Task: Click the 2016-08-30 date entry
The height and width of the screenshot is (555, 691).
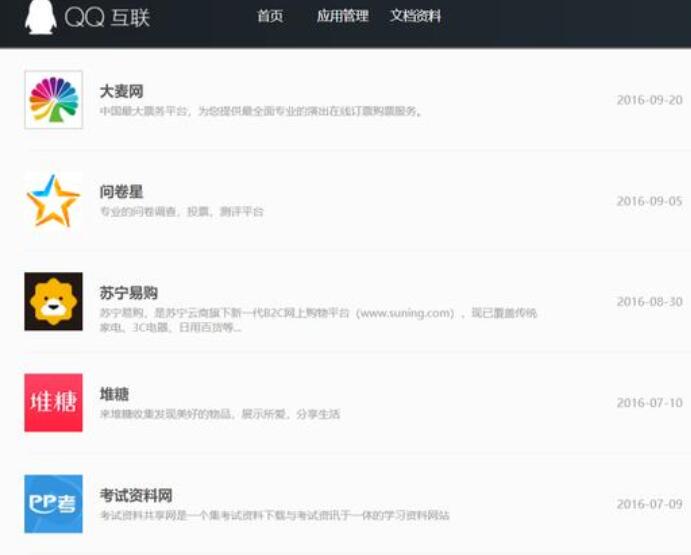Action: pyautogui.click(x=650, y=302)
